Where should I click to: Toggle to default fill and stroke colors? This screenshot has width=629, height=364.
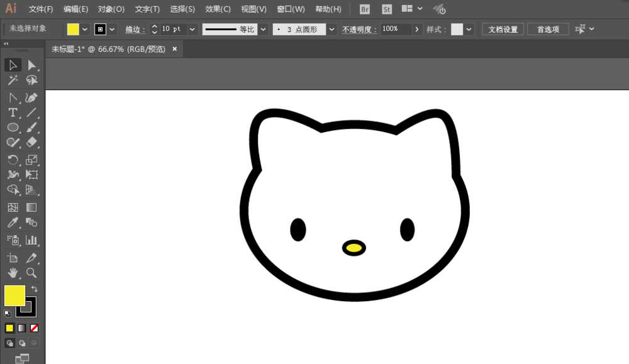[x=8, y=312]
